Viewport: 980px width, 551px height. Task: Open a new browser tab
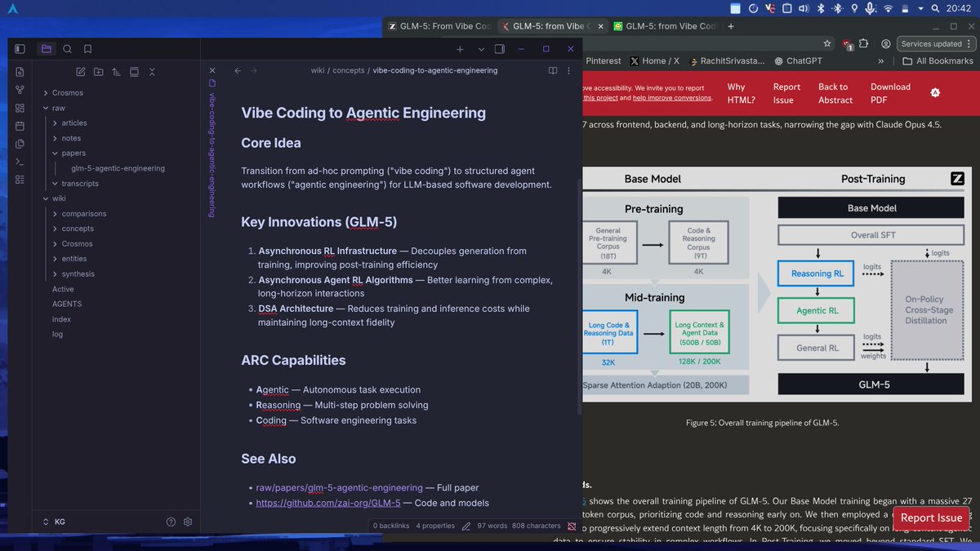click(x=731, y=26)
